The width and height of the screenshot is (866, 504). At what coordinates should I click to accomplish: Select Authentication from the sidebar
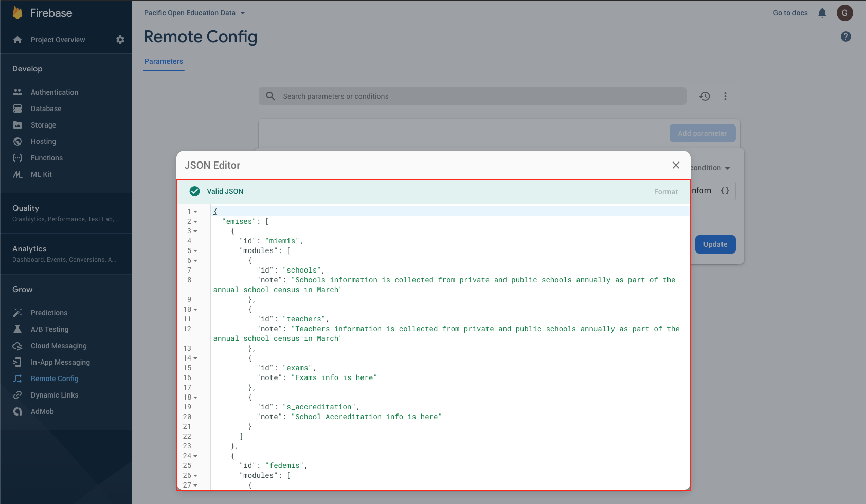tap(55, 92)
